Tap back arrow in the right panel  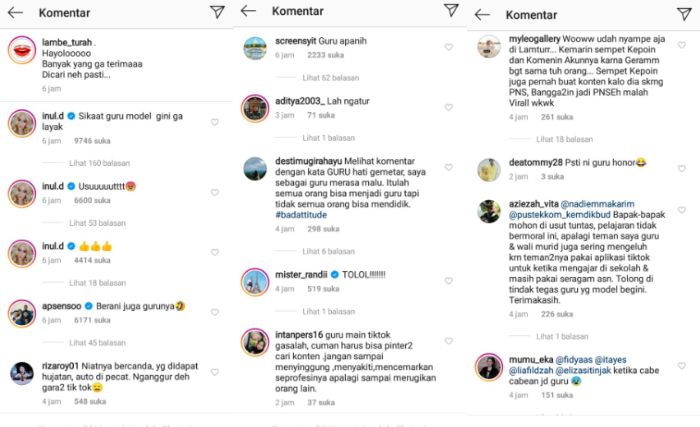(482, 15)
